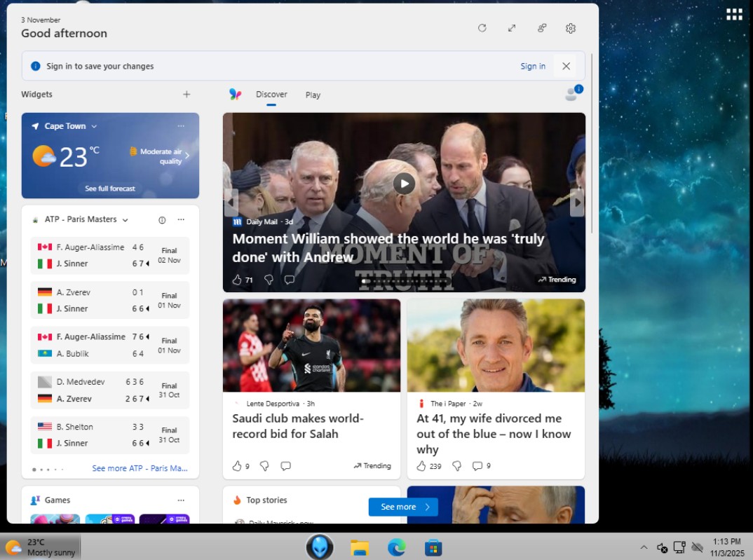Viewport: 753px width, 560px height.
Task: Play the featured William and Andrew video
Action: pos(405,184)
